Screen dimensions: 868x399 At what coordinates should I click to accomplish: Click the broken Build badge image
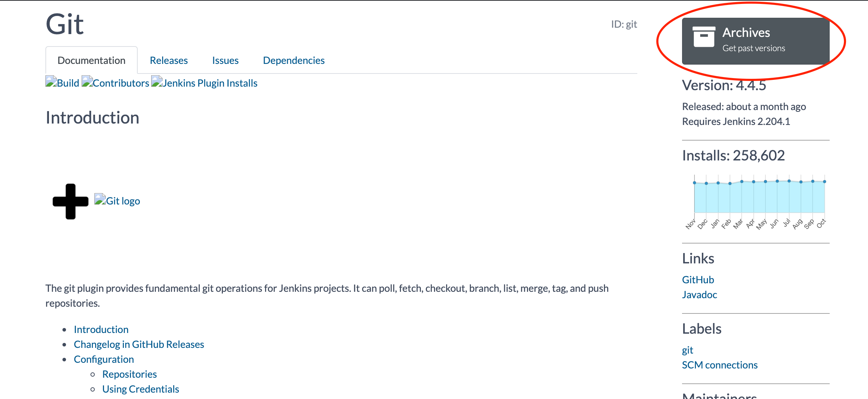tap(62, 82)
